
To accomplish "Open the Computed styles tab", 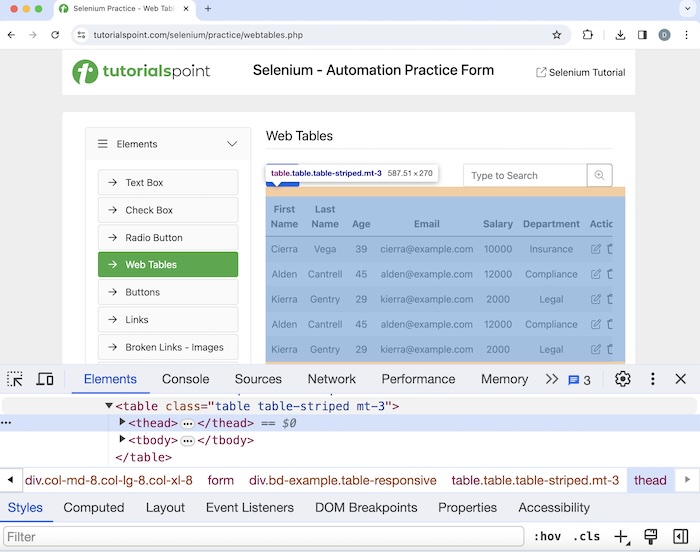I will [x=93, y=508].
